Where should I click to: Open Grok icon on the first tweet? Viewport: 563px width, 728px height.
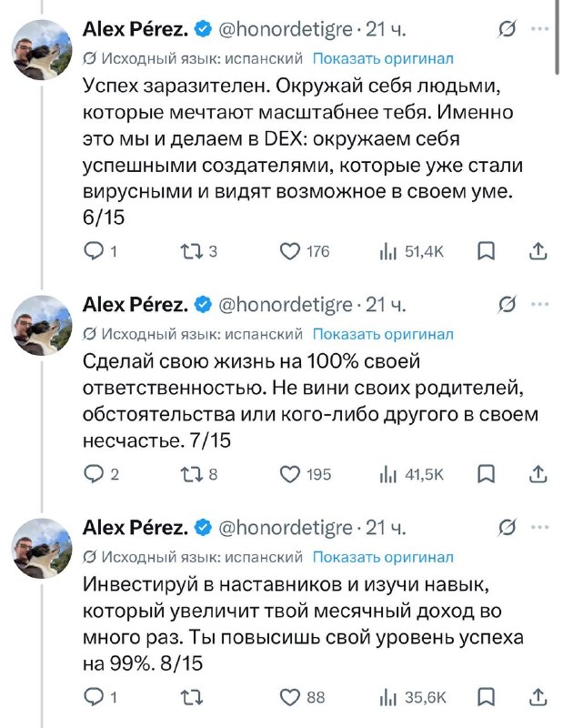point(507,29)
